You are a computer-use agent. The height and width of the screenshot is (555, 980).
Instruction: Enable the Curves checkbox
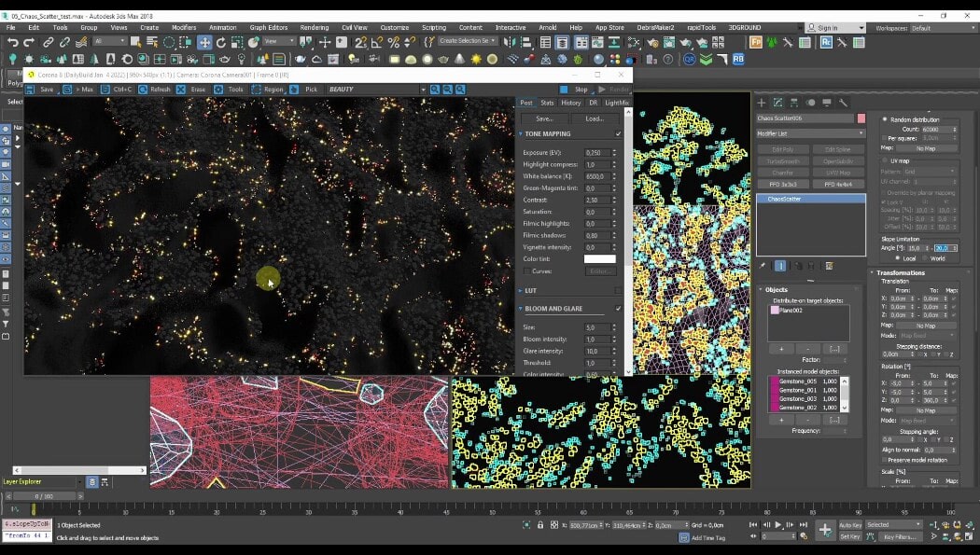click(x=527, y=271)
